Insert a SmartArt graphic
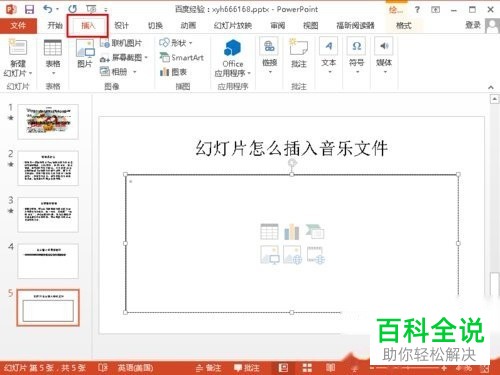 tap(182, 57)
